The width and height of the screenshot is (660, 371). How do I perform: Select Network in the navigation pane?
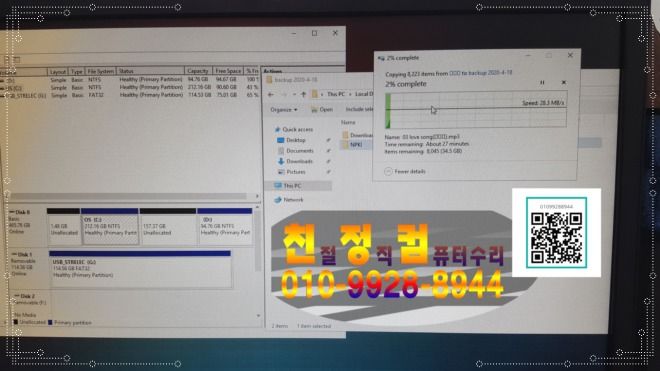click(289, 200)
